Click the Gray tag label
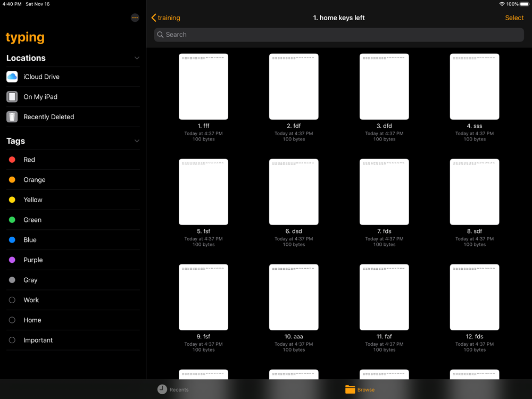This screenshot has height=399, width=532. [30, 280]
